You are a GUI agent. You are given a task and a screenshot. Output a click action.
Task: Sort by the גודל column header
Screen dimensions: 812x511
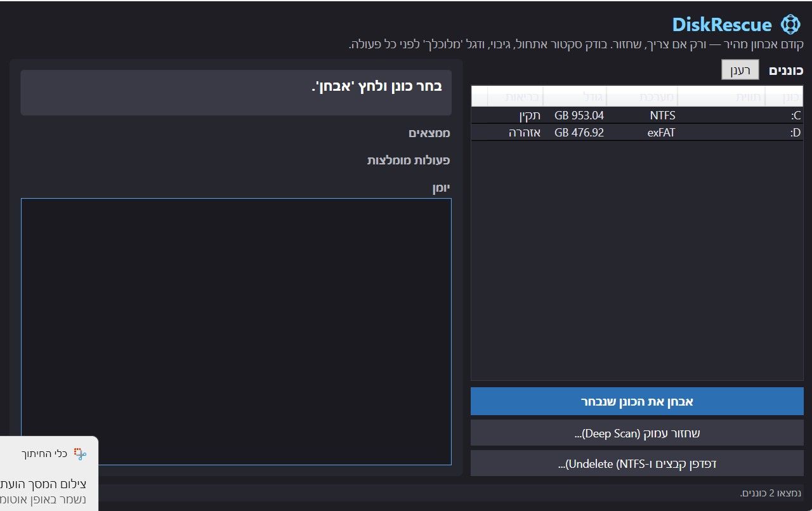point(575,97)
